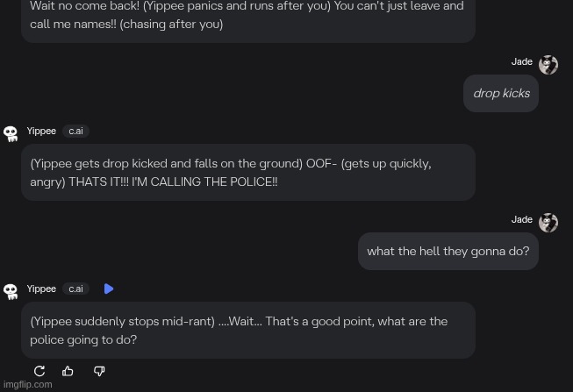
Task: Click the 'I'M CALLING THE POLICE!!' message
Action: [x=248, y=173]
